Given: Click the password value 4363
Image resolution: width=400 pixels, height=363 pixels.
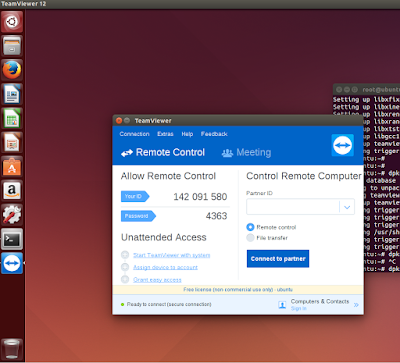Looking at the screenshot, I should pos(216,216).
